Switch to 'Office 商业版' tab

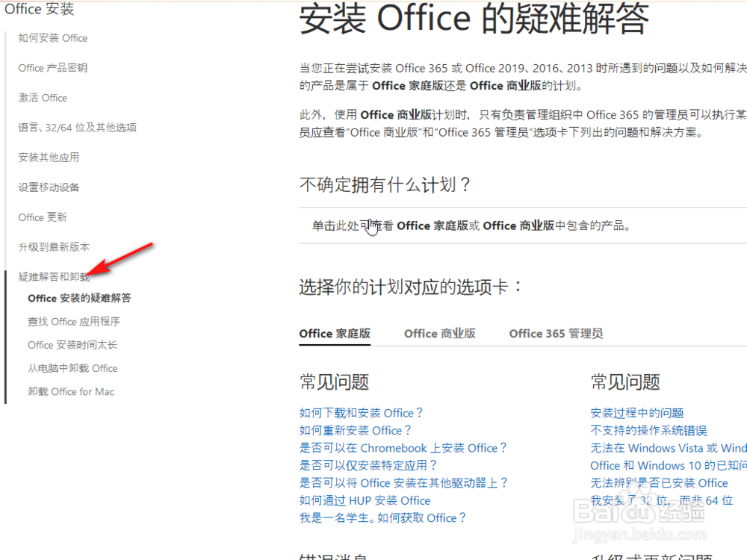click(x=440, y=334)
